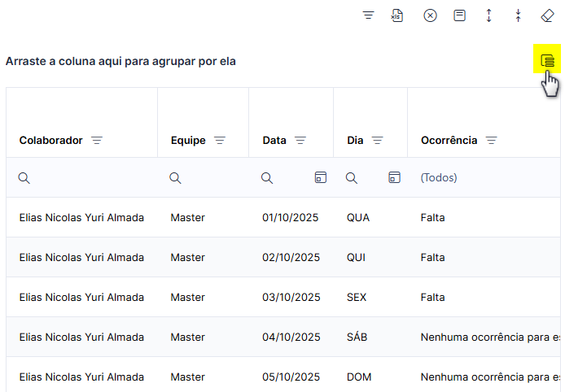Expand all rows with outward arrows icon
Image resolution: width=565 pixels, height=392 pixels.
(x=489, y=15)
